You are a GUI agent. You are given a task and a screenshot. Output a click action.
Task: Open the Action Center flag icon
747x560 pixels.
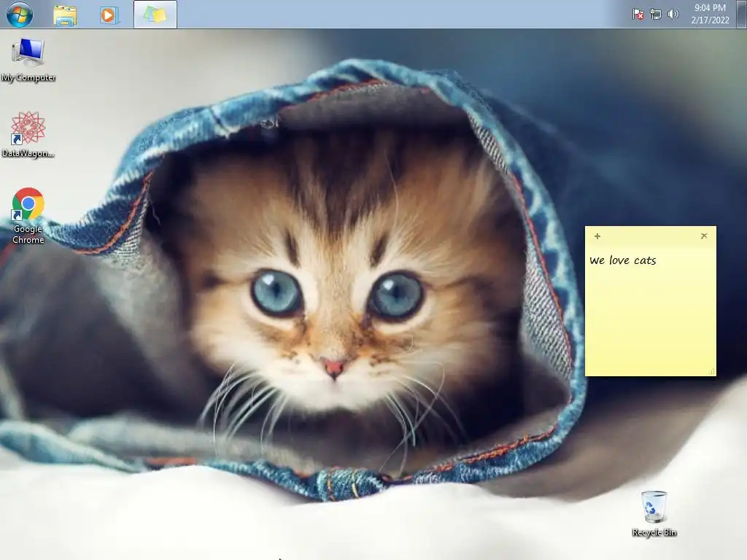pos(638,15)
